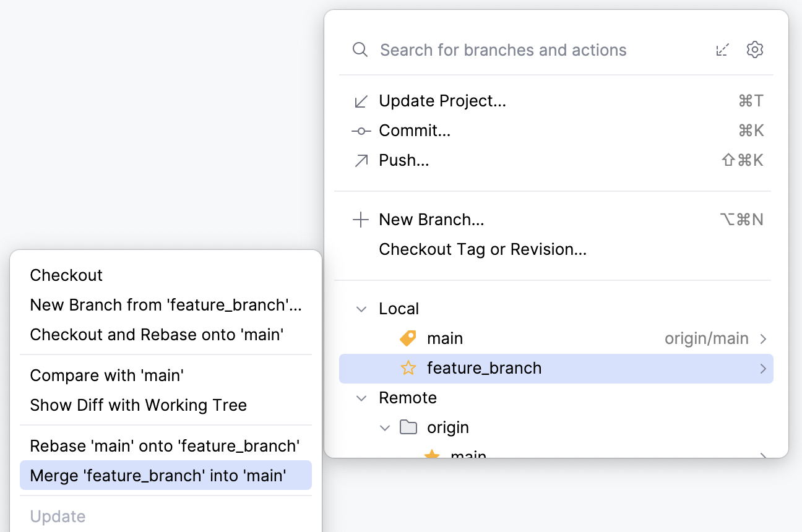802x532 pixels.
Task: Click the Update Project arrow icon
Action: 361,100
